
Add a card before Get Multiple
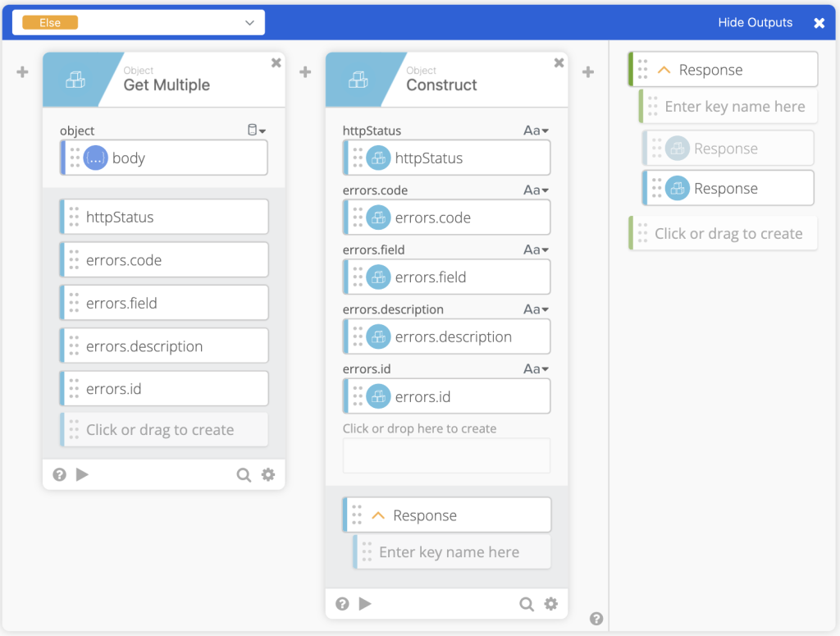click(22, 71)
